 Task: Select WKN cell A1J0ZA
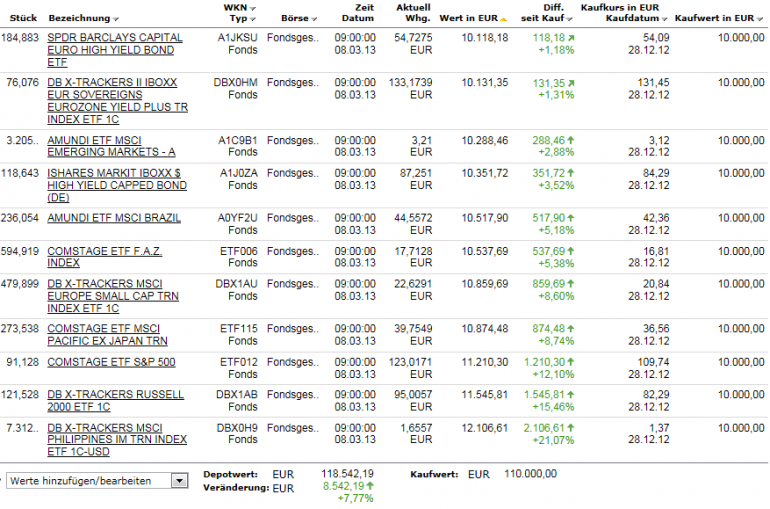click(238, 173)
